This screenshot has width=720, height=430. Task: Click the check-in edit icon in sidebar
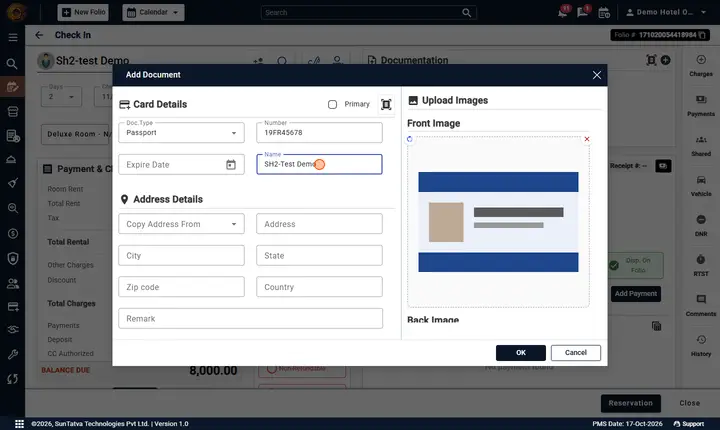tap(13, 87)
